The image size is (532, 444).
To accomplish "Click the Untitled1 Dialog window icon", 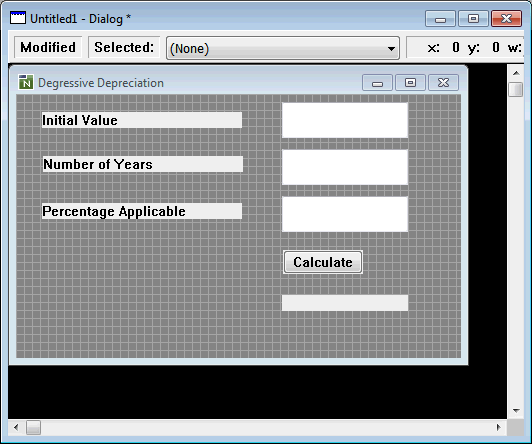I will coord(18,18).
